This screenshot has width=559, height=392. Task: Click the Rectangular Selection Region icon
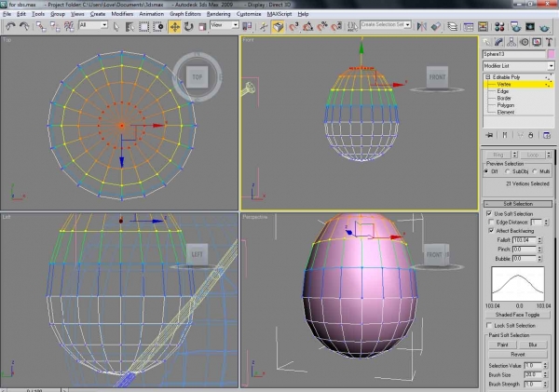tap(144, 27)
